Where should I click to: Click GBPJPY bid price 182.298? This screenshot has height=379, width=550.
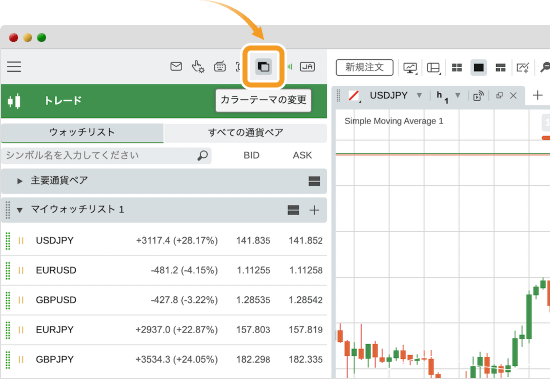[253, 360]
